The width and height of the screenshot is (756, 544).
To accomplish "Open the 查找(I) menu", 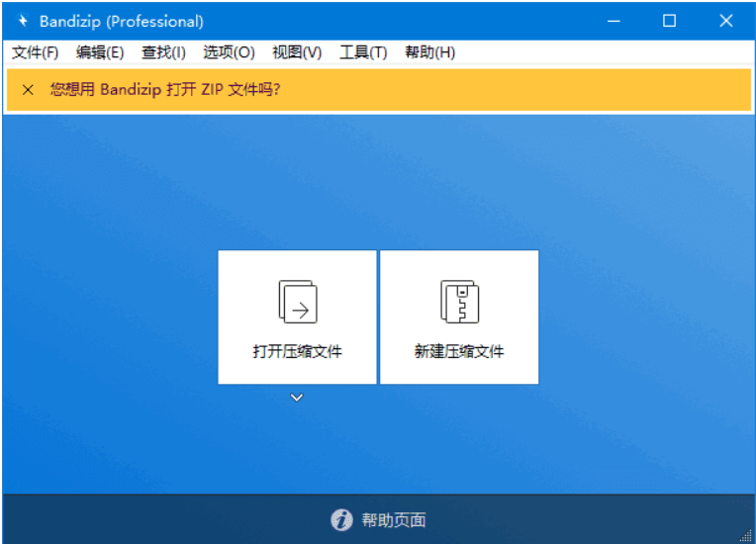I will tap(163, 52).
